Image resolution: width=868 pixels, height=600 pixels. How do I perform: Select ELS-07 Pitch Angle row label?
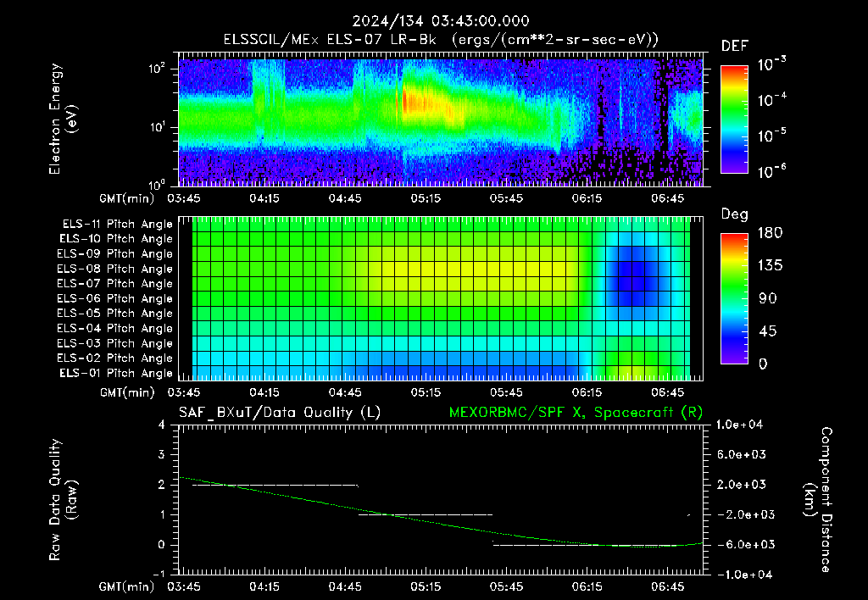tap(115, 283)
